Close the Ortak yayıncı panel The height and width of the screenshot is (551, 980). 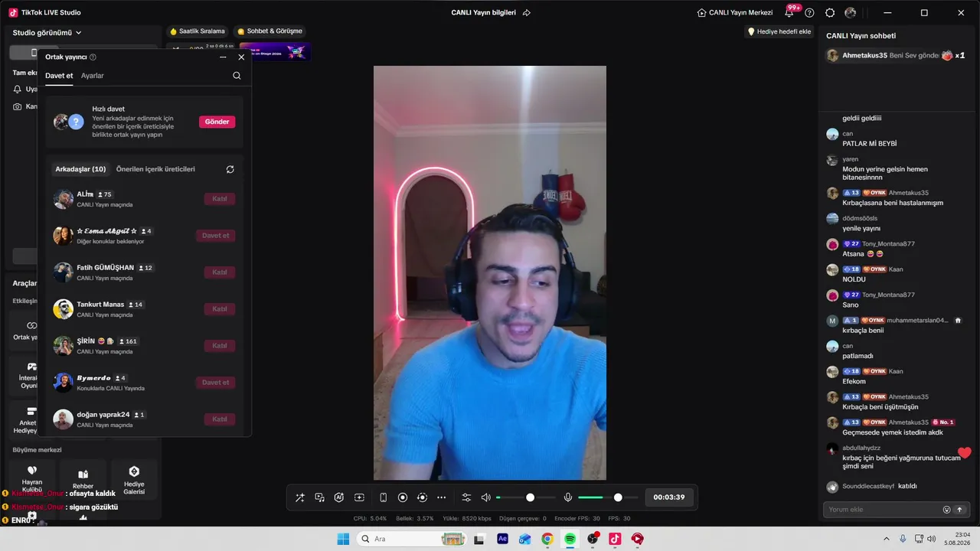(x=241, y=57)
